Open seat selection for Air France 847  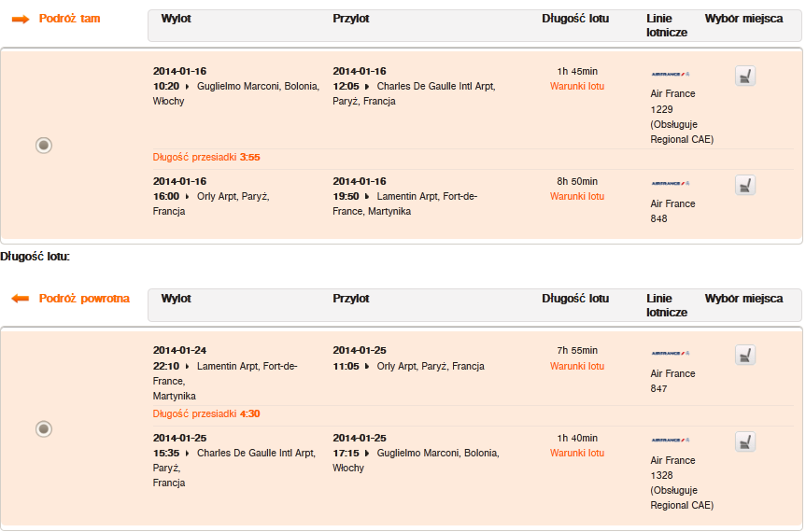[745, 355]
